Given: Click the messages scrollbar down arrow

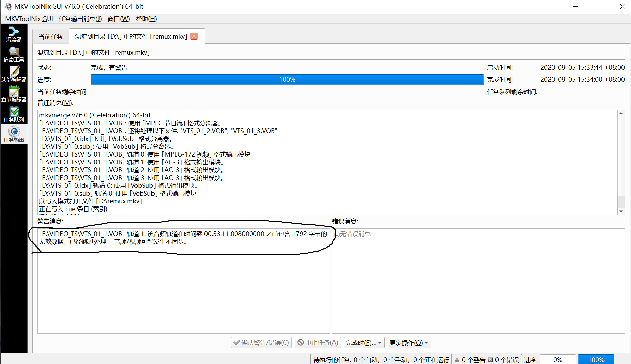Looking at the screenshot, I should (x=621, y=211).
